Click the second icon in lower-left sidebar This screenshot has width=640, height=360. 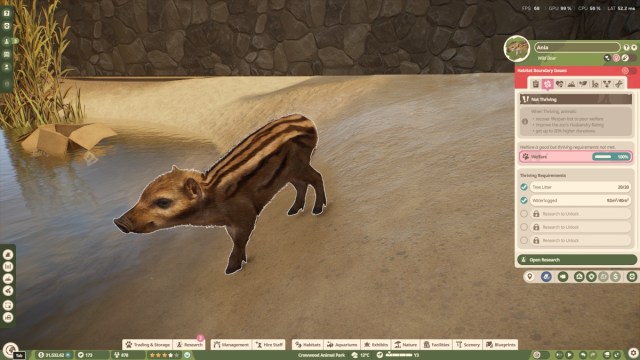point(8,267)
